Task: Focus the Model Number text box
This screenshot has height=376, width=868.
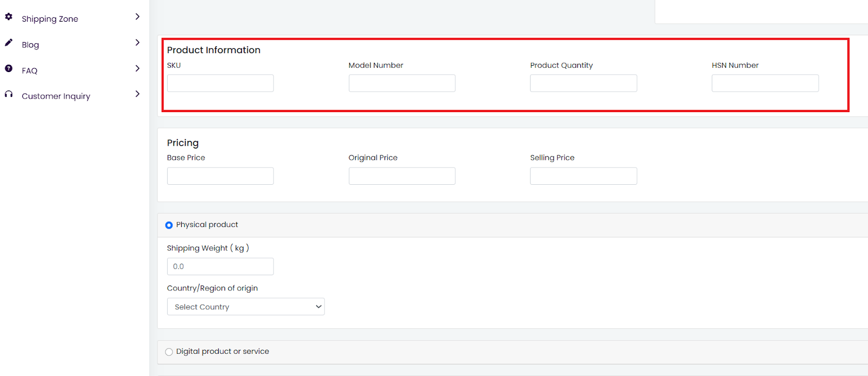Action: [401, 83]
